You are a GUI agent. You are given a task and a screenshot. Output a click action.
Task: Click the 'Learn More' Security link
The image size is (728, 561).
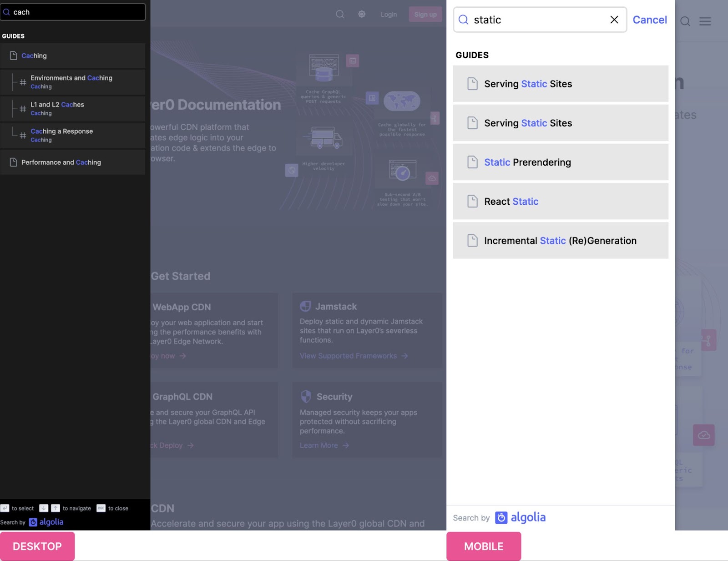click(x=324, y=445)
